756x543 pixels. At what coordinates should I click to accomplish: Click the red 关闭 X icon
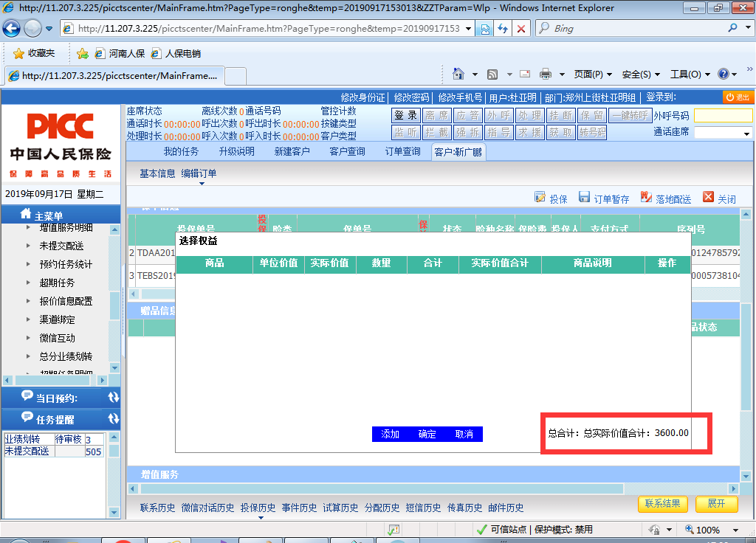click(x=708, y=196)
